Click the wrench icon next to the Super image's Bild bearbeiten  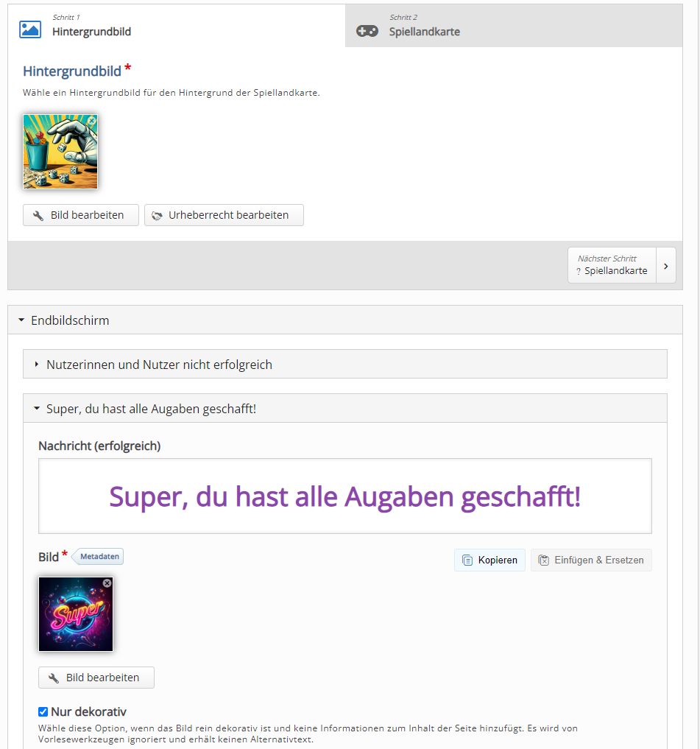click(54, 678)
